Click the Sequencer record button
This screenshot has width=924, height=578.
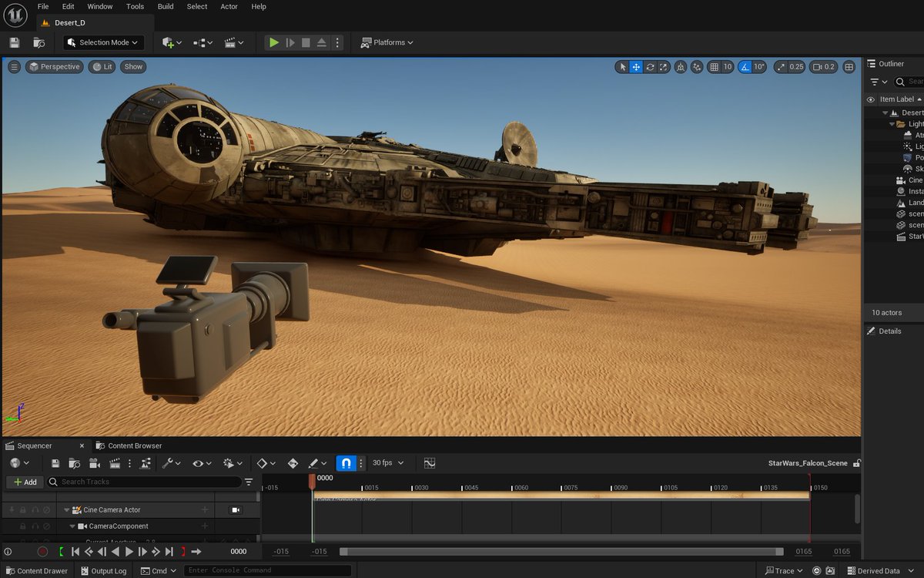pos(42,552)
